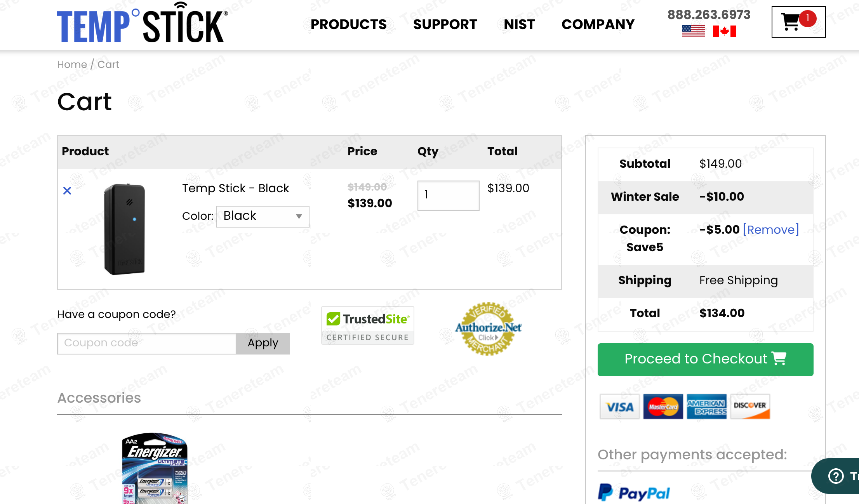The image size is (859, 504).
Task: Open the PRODUCTS menu
Action: [348, 24]
